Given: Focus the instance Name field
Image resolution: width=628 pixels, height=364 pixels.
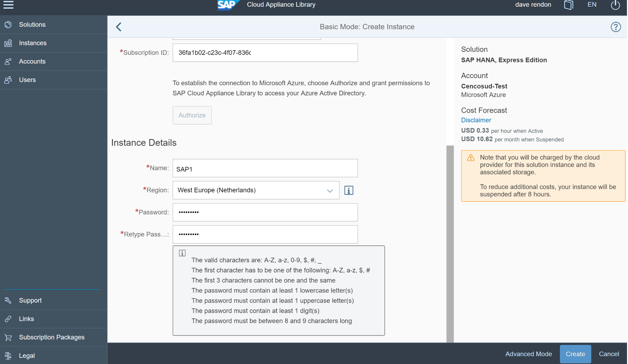Looking at the screenshot, I should coord(265,168).
